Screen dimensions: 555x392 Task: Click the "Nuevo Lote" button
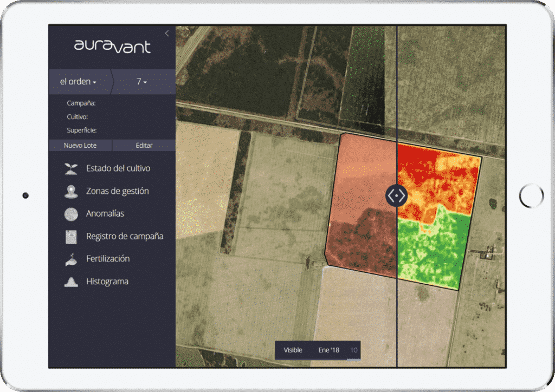pos(80,146)
